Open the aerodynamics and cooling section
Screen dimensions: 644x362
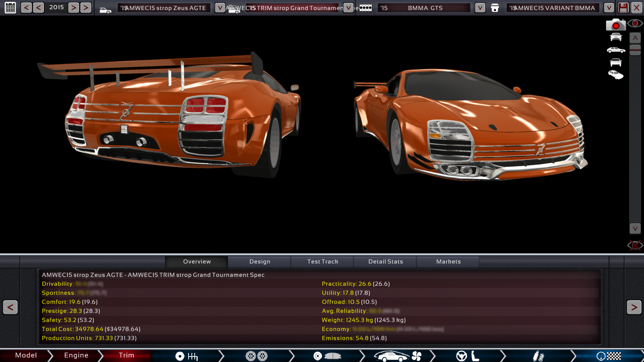click(397, 356)
